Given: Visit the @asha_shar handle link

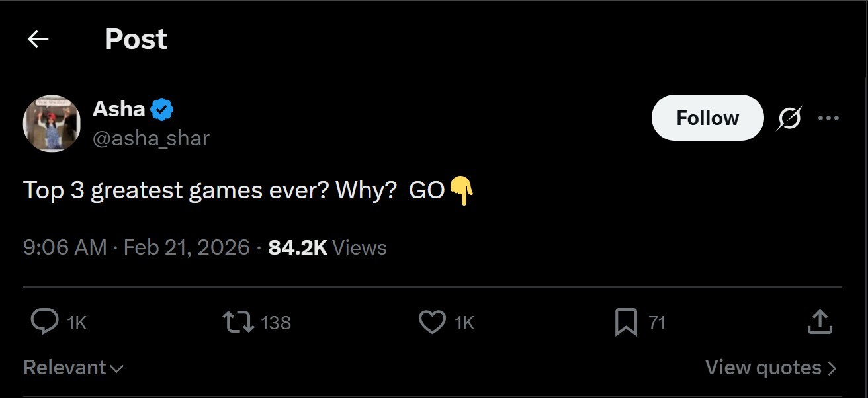Looking at the screenshot, I should 151,138.
